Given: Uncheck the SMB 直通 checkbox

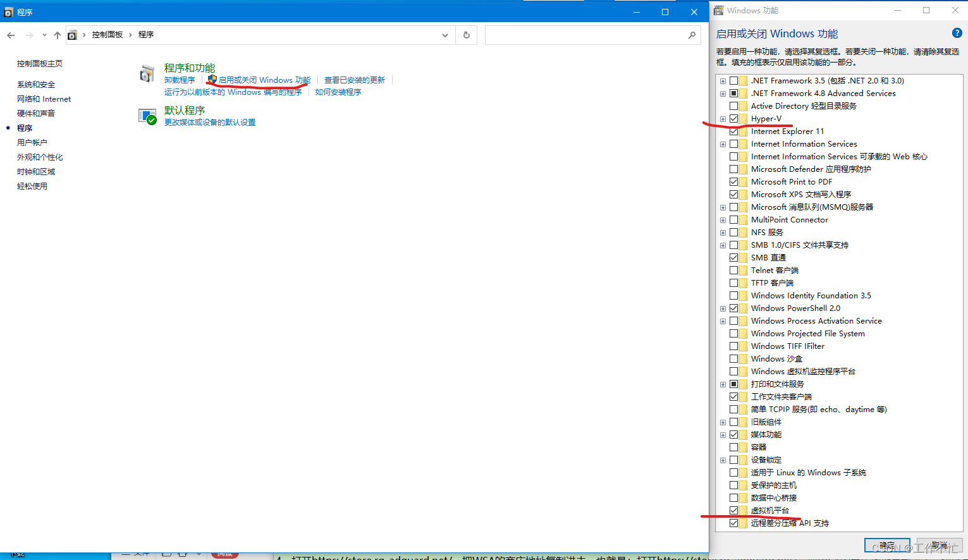Looking at the screenshot, I should 734,258.
